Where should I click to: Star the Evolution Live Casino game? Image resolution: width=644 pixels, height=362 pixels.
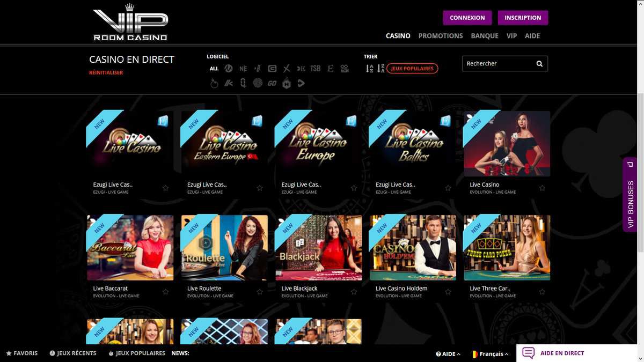(542, 188)
